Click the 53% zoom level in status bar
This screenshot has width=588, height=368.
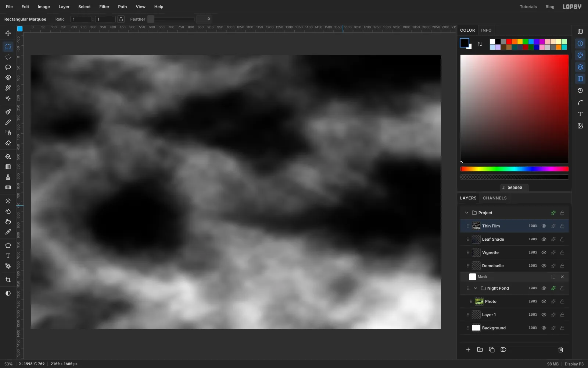pyautogui.click(x=8, y=364)
